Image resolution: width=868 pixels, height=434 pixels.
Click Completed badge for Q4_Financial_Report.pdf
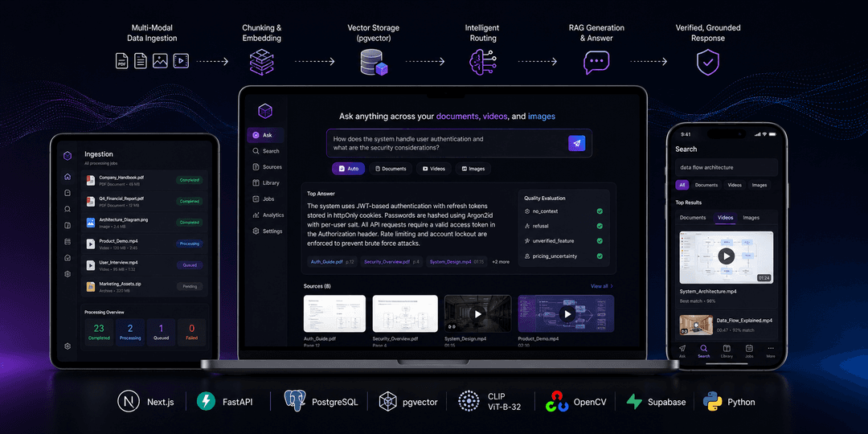[x=190, y=201]
